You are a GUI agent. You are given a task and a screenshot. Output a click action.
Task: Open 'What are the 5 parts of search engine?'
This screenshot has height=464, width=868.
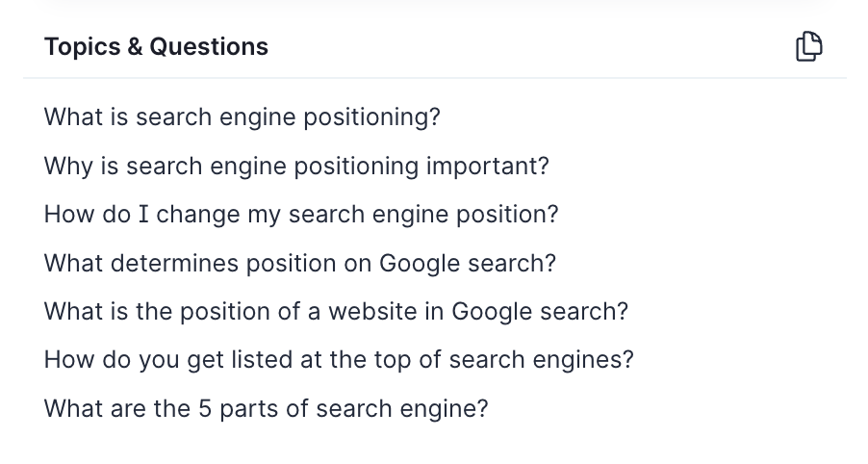click(x=267, y=408)
